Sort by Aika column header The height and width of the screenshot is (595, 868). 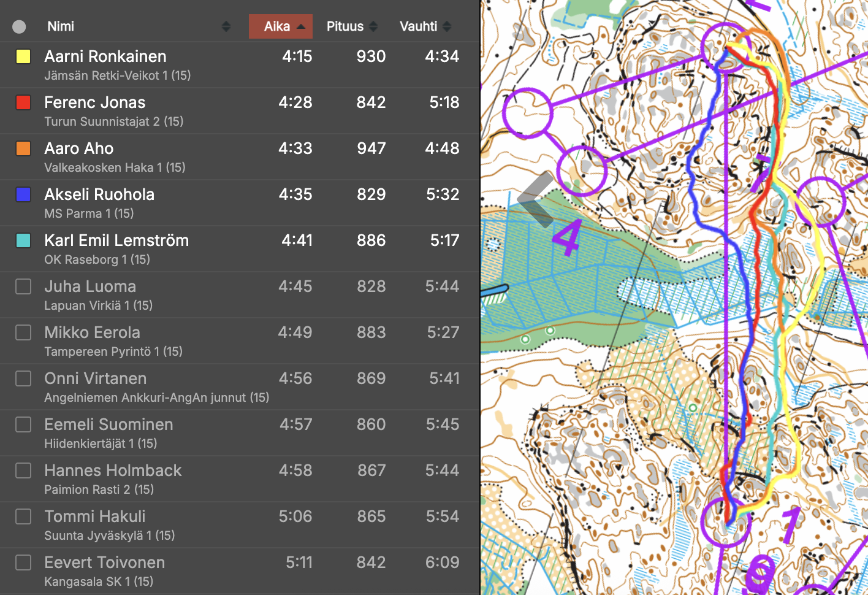280,26
